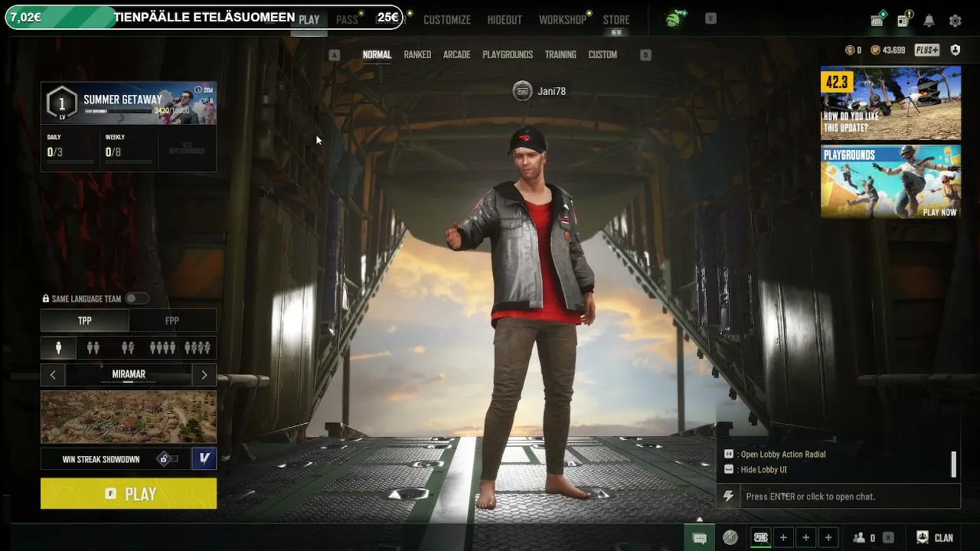Open the news icon with exclamation badge
Image resolution: width=980 pixels, height=551 pixels.
point(903,20)
